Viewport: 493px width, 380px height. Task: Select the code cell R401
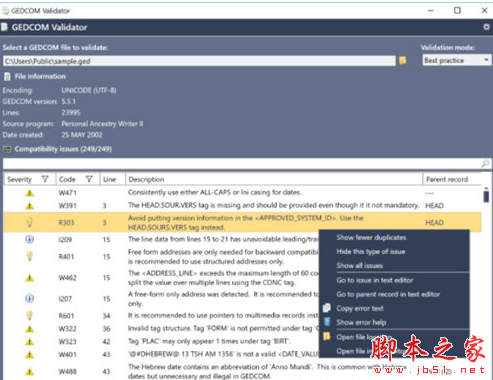click(66, 256)
